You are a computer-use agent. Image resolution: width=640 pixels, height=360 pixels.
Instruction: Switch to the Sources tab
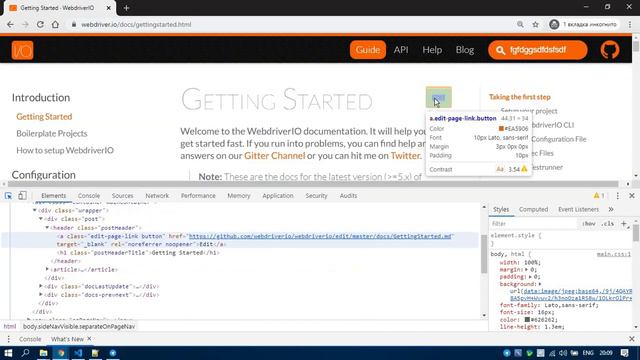122,196
